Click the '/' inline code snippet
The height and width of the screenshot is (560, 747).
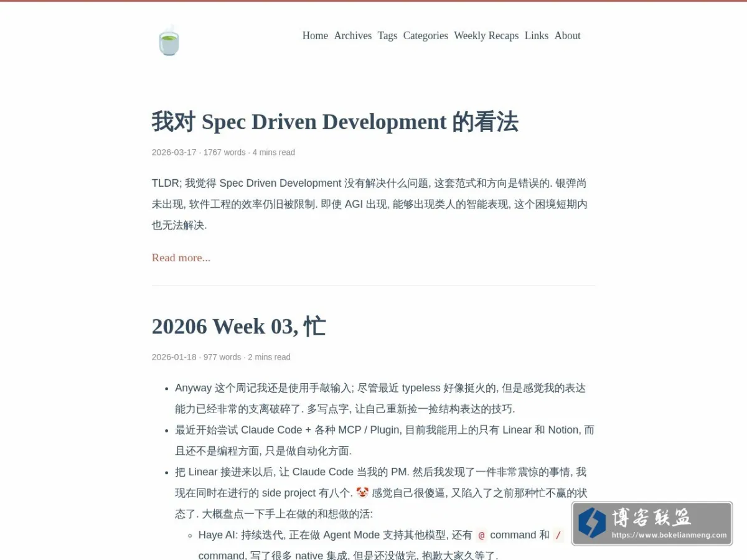558,535
